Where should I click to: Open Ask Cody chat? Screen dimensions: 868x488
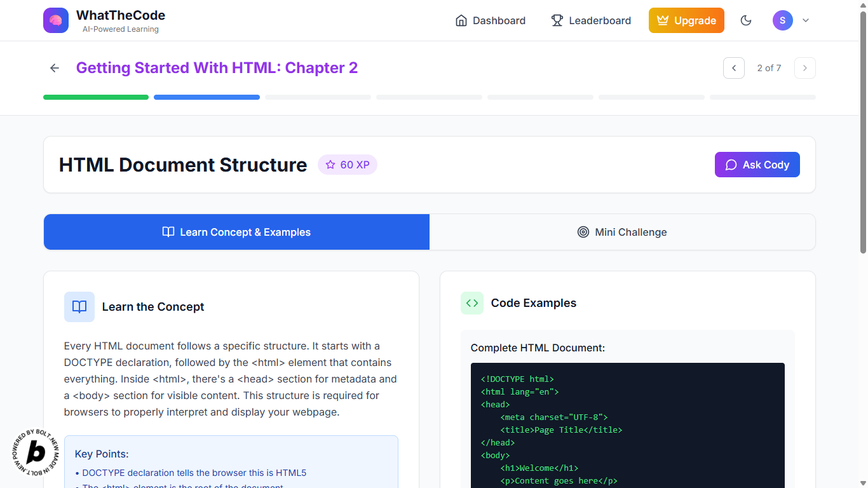[757, 165]
